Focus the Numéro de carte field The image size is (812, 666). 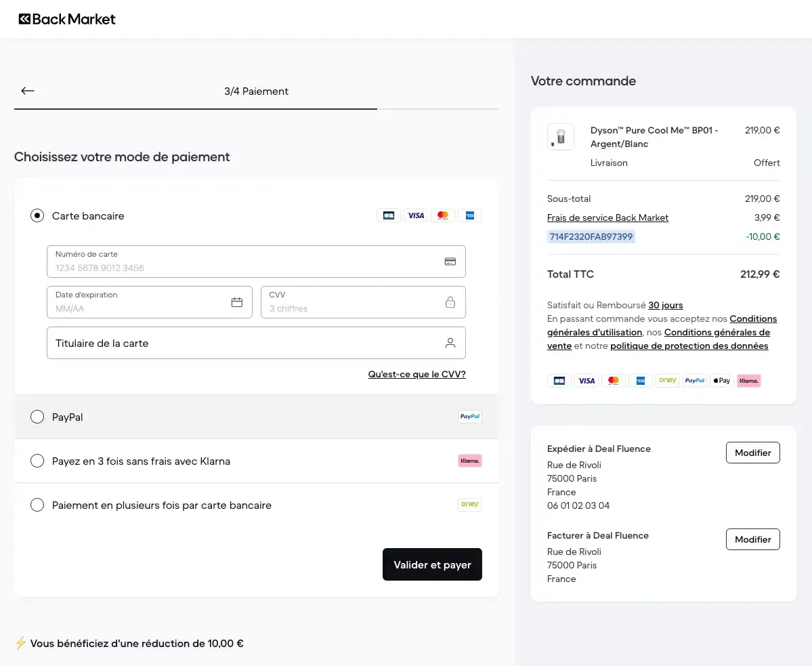256,262
